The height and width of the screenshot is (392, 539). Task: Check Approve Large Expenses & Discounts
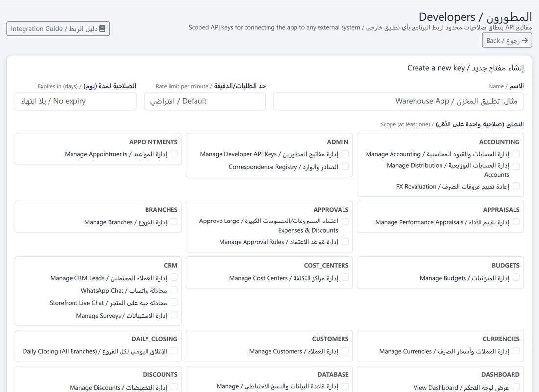click(345, 221)
